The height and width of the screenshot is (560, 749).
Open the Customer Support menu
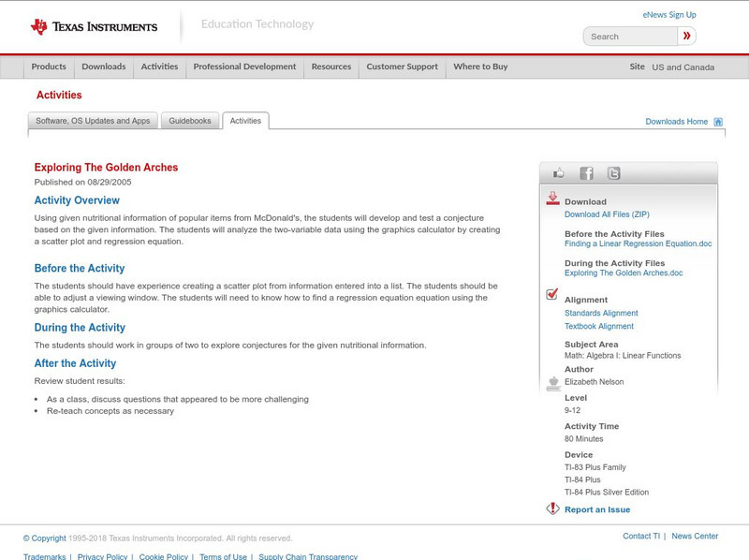[x=403, y=66]
